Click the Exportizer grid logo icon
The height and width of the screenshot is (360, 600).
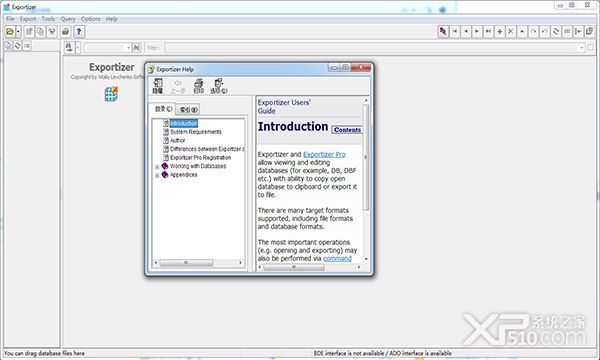[x=111, y=94]
